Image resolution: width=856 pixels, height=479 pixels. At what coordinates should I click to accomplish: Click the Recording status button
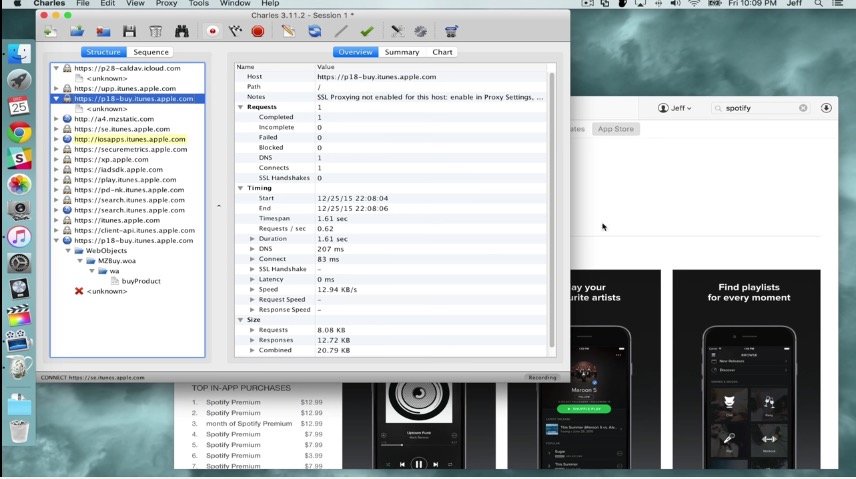[542, 377]
